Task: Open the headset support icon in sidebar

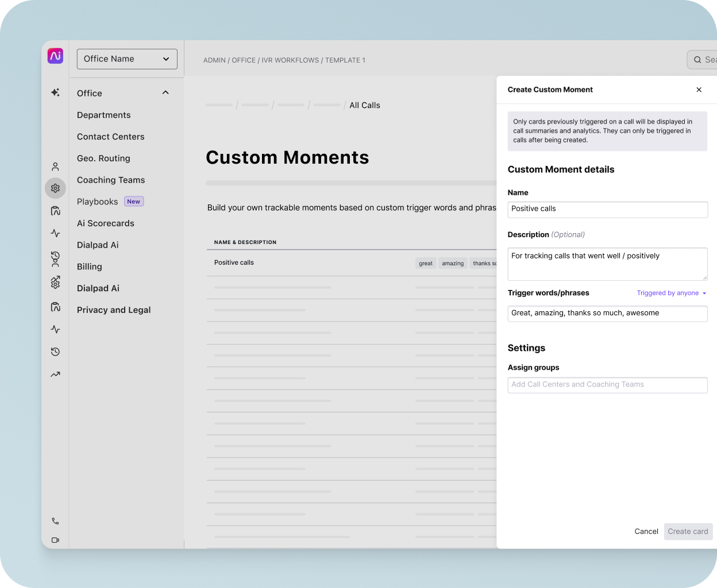Action: pos(55,260)
